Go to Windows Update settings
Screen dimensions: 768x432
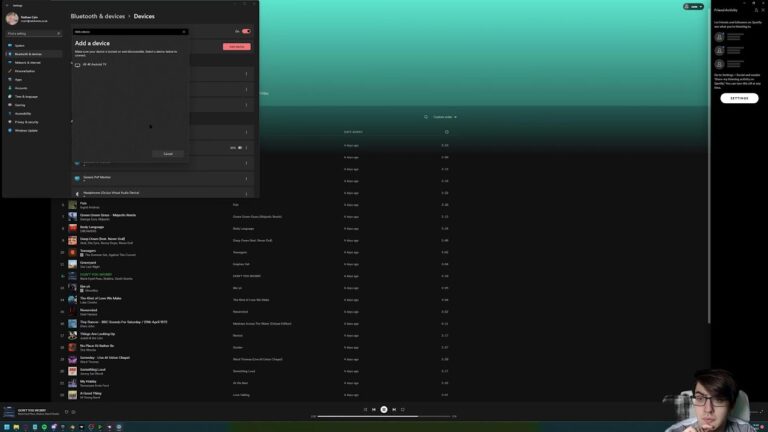click(x=25, y=130)
